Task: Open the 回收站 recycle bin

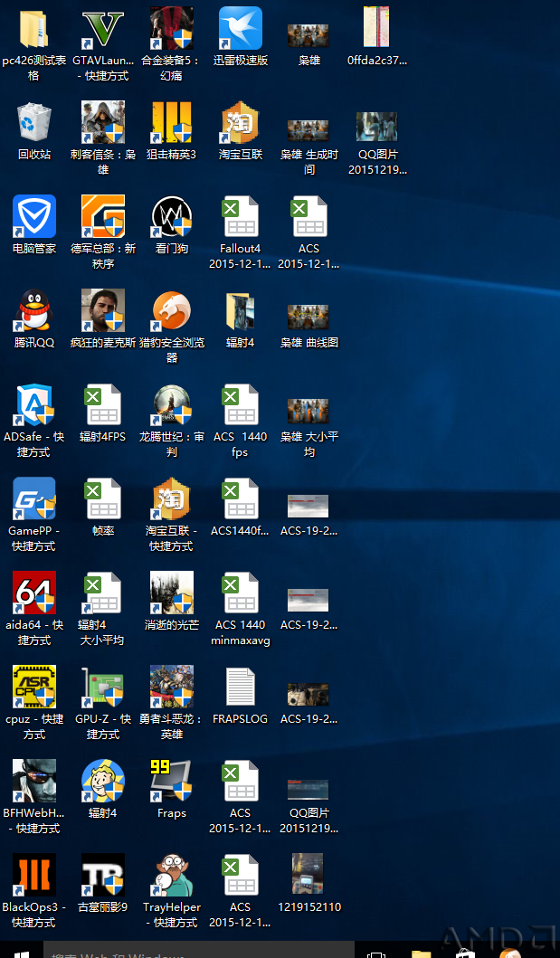Action: 34,123
